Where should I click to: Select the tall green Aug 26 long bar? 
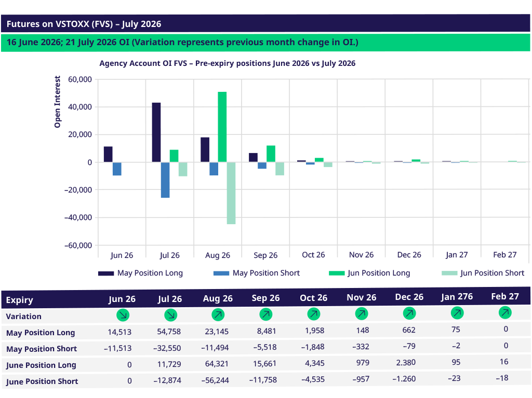click(222, 127)
